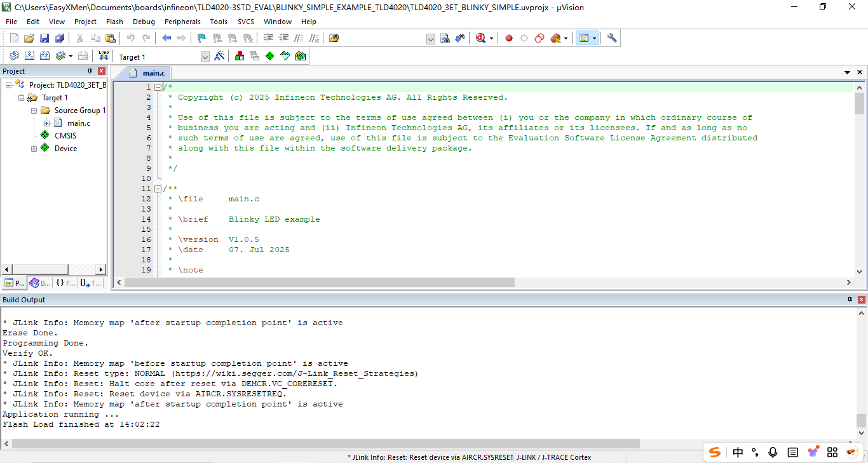868x463 pixels.
Task: Open the find text combo box dropdown
Action: (x=430, y=39)
